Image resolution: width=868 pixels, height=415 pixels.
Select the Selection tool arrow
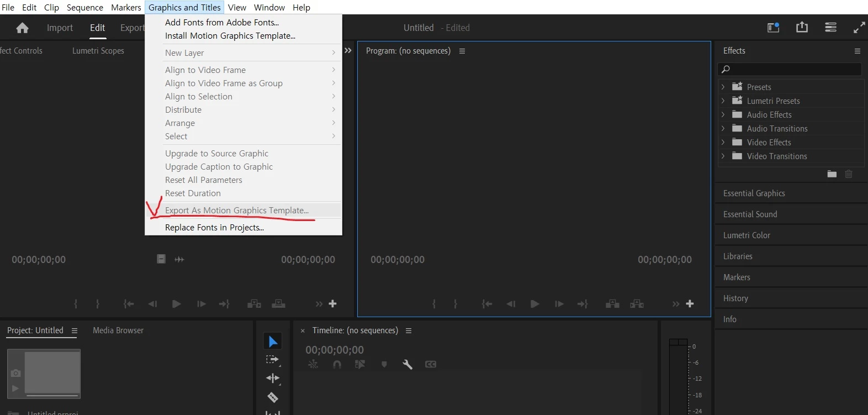(x=273, y=342)
